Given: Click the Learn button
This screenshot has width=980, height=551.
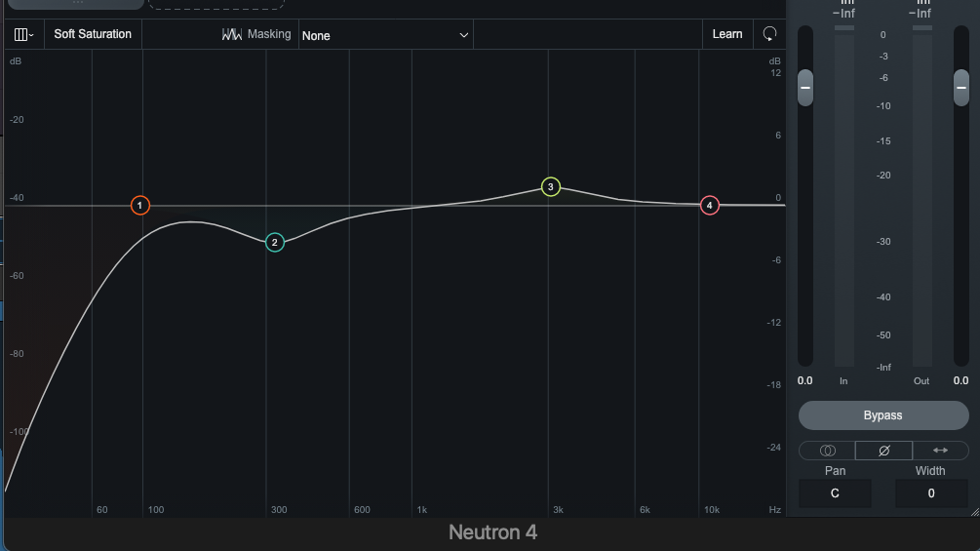Looking at the screenshot, I should (726, 34).
